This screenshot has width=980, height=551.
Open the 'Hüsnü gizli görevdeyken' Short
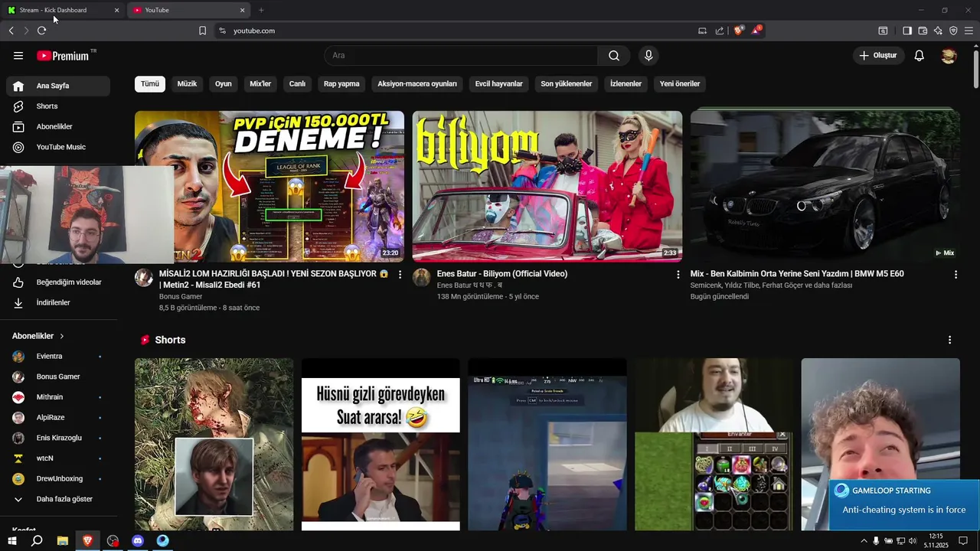click(381, 444)
